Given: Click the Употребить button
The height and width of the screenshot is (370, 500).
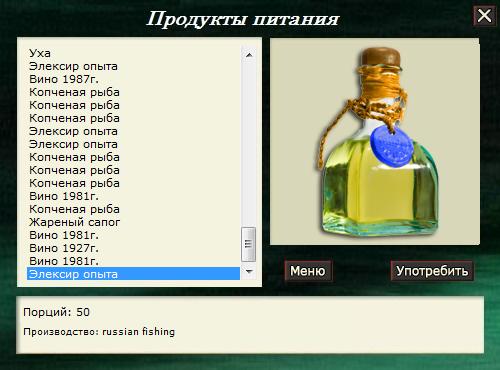Looking at the screenshot, I should click(432, 271).
